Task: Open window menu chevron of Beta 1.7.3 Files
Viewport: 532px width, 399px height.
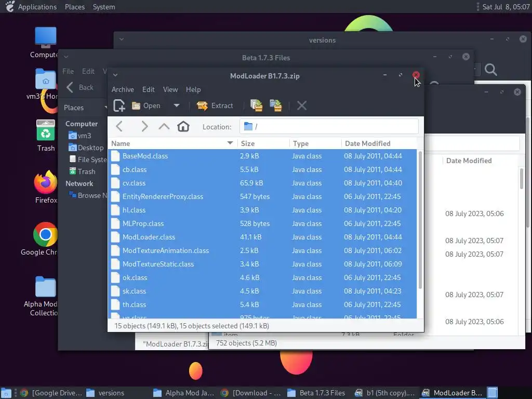Action: [x=66, y=57]
